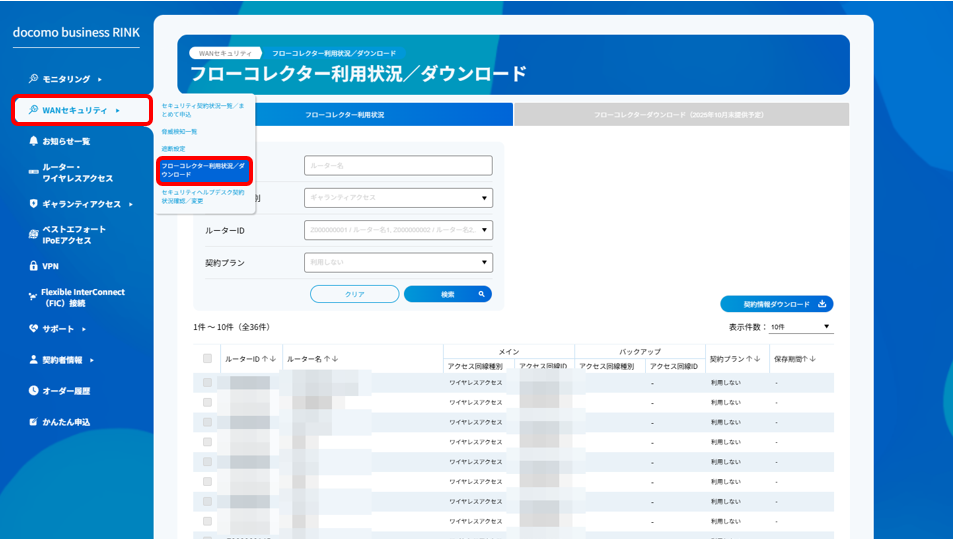
Task: Switch to フローコレクター利用状況 tab
Action: point(345,114)
